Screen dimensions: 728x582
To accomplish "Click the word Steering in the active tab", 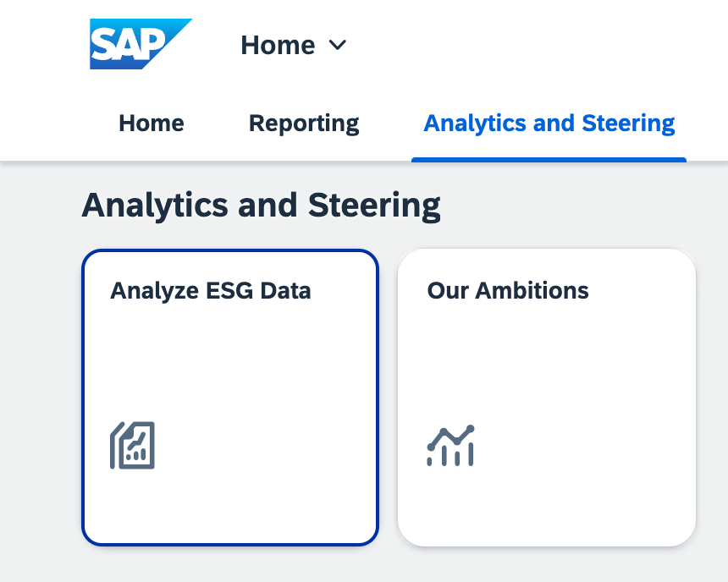I will (629, 124).
